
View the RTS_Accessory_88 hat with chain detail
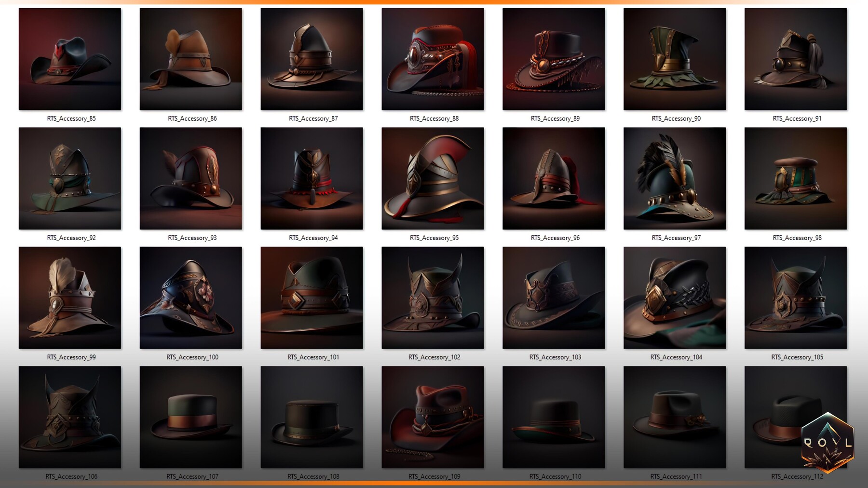click(433, 59)
